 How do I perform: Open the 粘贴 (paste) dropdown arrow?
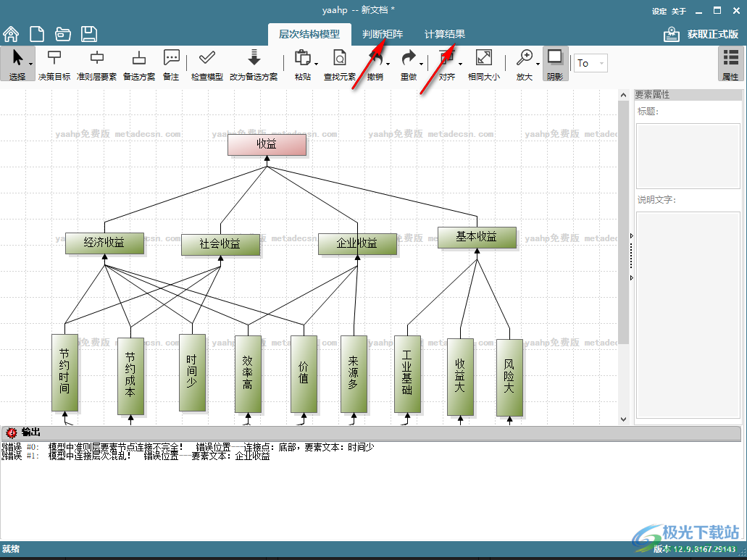point(317,64)
